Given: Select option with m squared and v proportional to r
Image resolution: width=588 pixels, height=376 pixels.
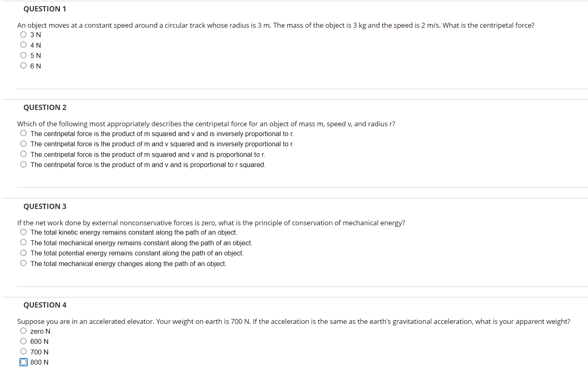Looking at the screenshot, I should pyautogui.click(x=23, y=154).
